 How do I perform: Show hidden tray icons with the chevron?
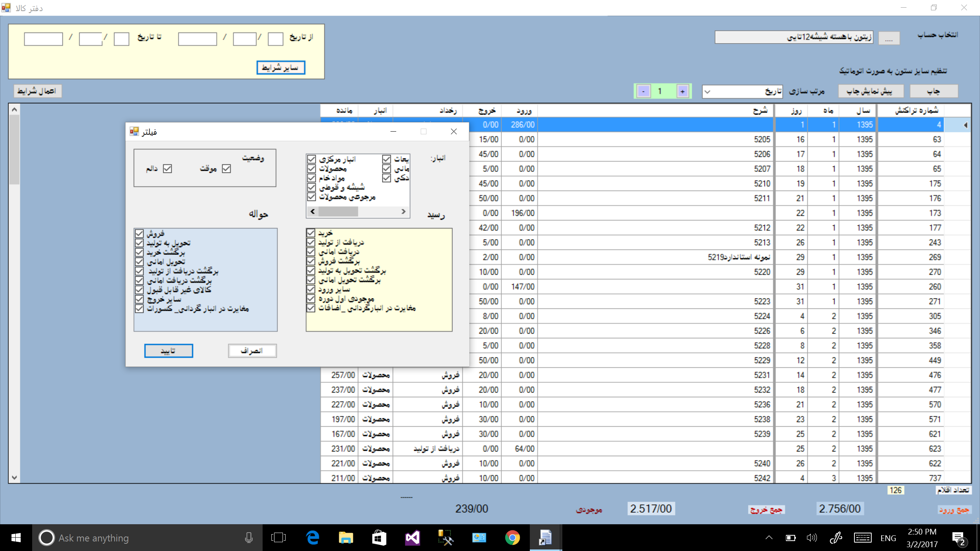point(769,538)
